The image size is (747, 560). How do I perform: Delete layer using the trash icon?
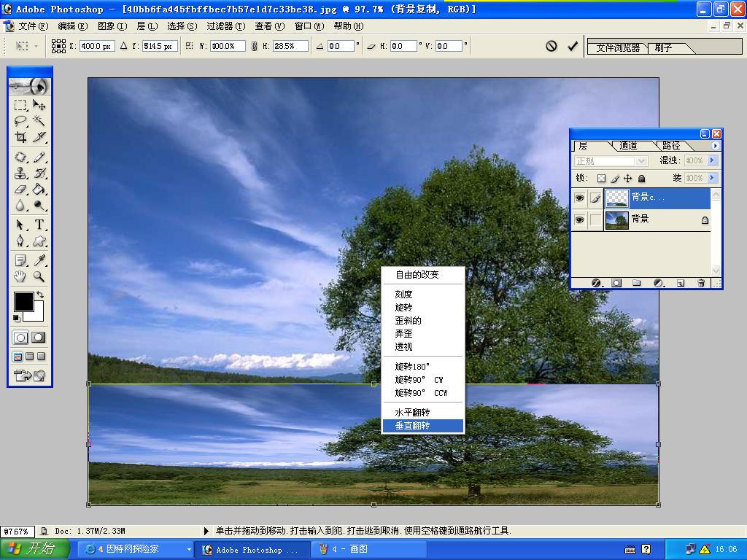pos(701,283)
